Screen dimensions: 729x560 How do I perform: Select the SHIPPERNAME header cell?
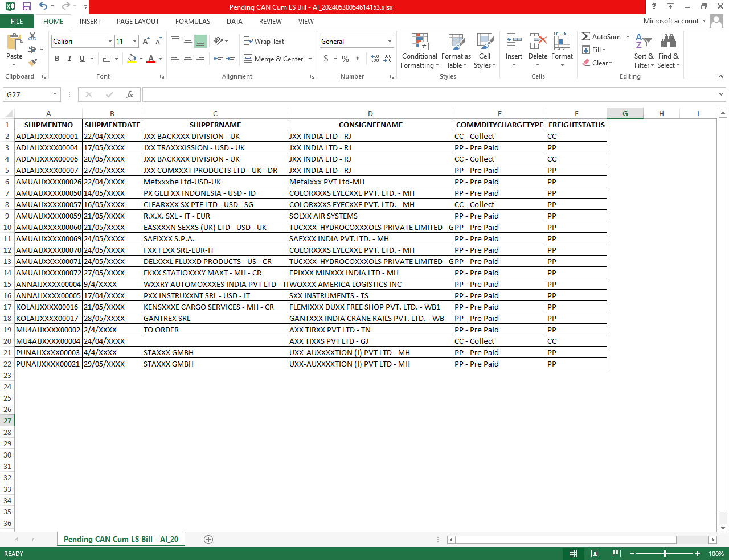(215, 125)
